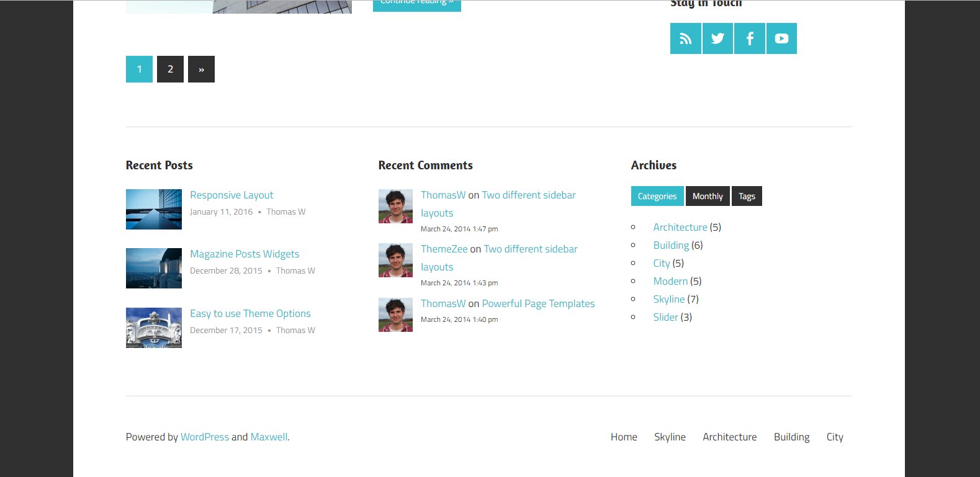Go to pagination page 2
980x477 pixels.
point(170,69)
